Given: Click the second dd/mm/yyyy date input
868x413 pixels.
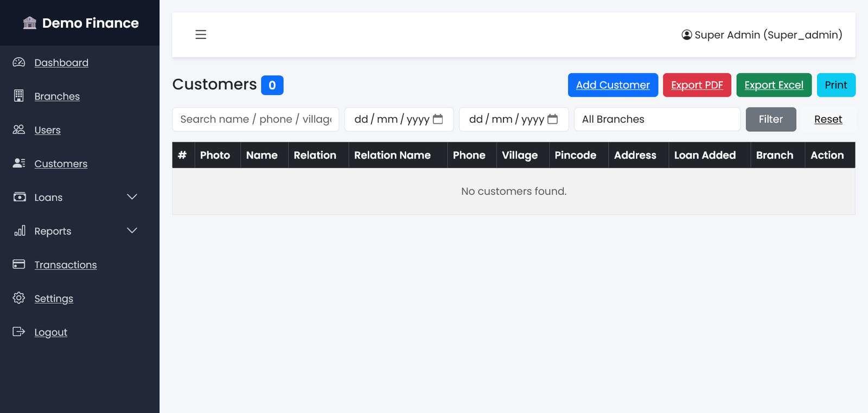Looking at the screenshot, I should click(514, 119).
